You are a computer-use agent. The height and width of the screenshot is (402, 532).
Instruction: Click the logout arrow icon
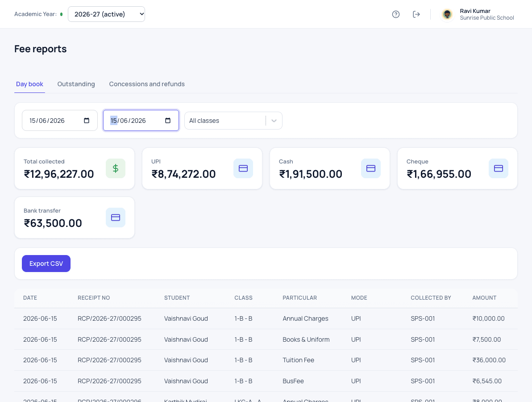pyautogui.click(x=416, y=14)
